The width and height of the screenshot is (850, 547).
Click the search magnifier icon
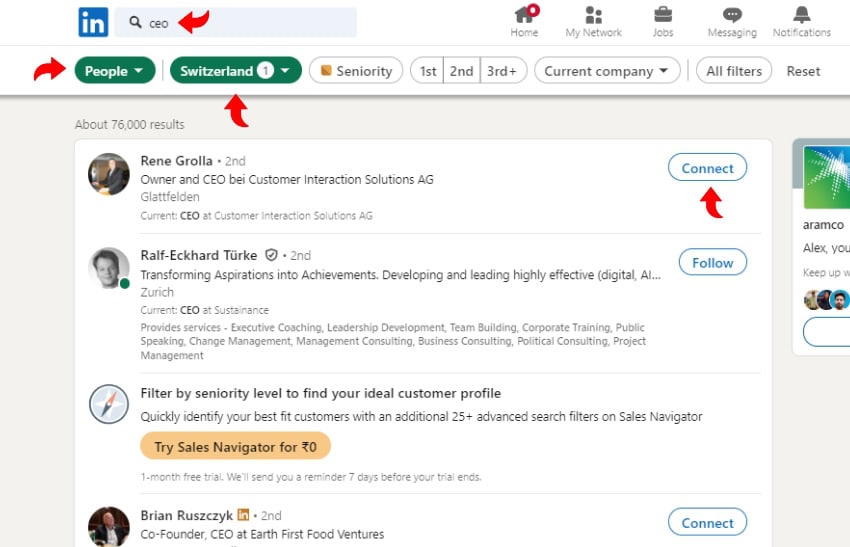(135, 22)
